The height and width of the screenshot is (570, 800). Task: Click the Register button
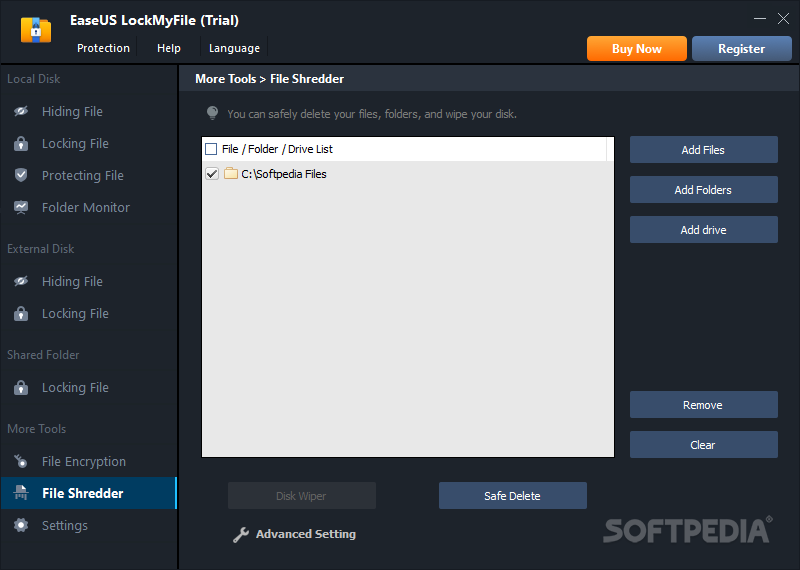click(x=742, y=48)
